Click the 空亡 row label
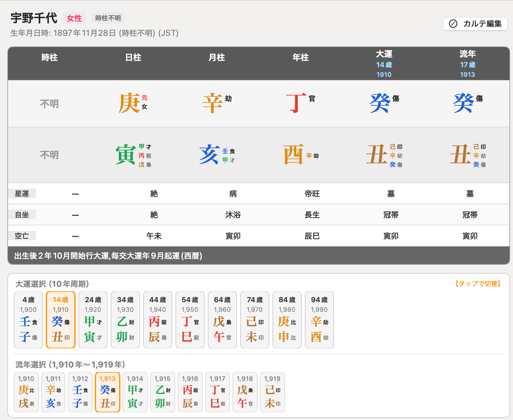The height and width of the screenshot is (420, 513). tap(22, 236)
